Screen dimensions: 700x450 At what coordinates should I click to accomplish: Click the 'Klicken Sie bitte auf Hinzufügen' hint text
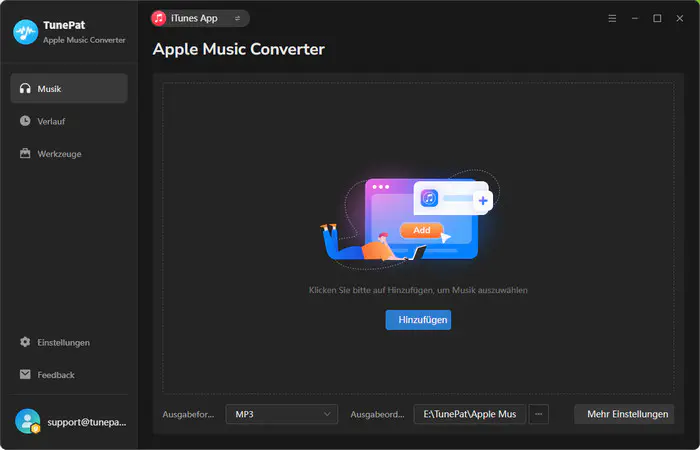click(x=418, y=290)
